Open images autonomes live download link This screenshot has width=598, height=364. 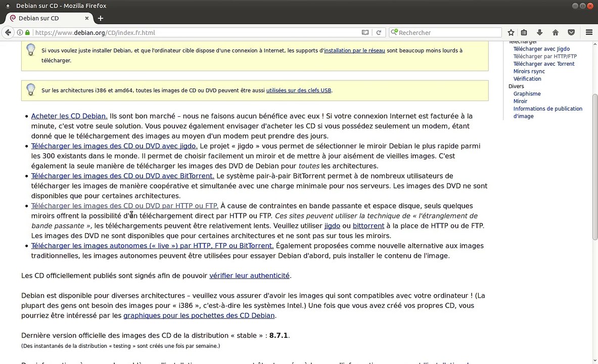click(x=153, y=246)
